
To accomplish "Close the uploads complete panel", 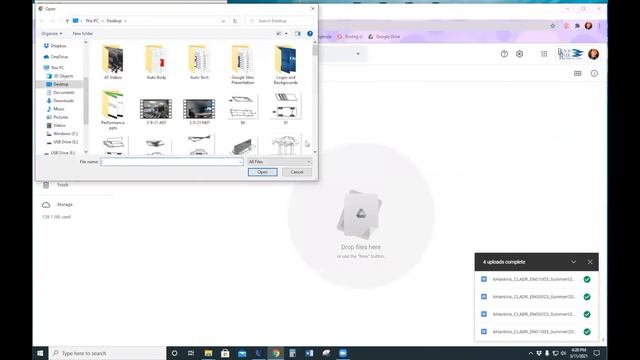I will [590, 262].
